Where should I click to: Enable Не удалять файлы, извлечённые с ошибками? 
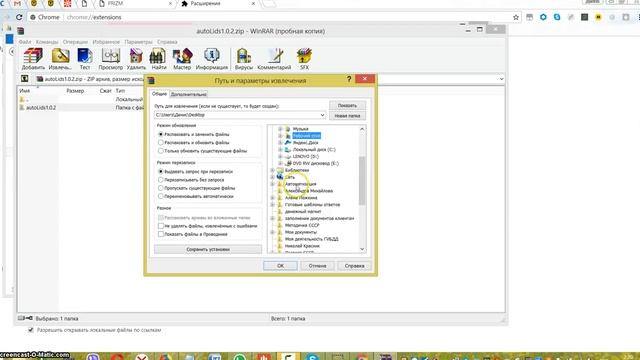(161, 226)
